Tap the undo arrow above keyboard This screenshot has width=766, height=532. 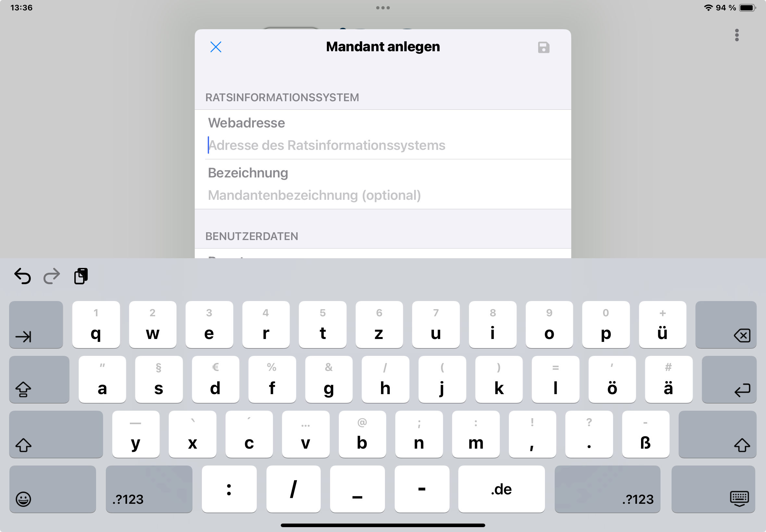pos(23,276)
